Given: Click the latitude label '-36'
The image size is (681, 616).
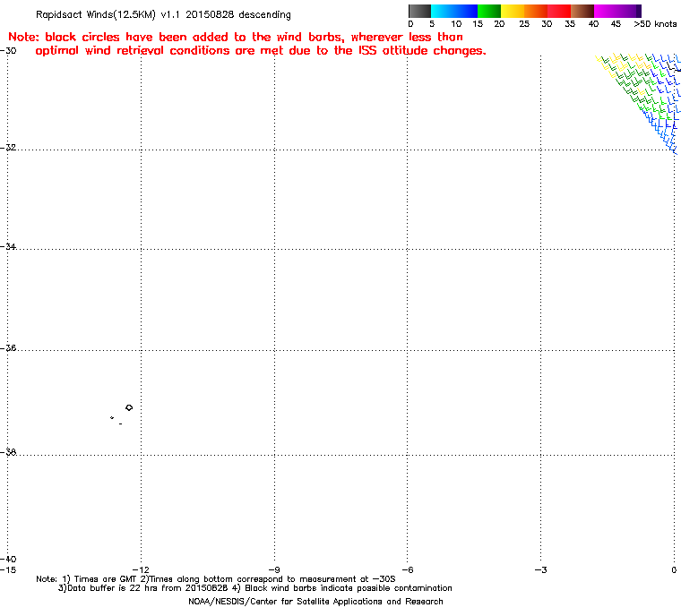Looking at the screenshot, I should [8, 348].
